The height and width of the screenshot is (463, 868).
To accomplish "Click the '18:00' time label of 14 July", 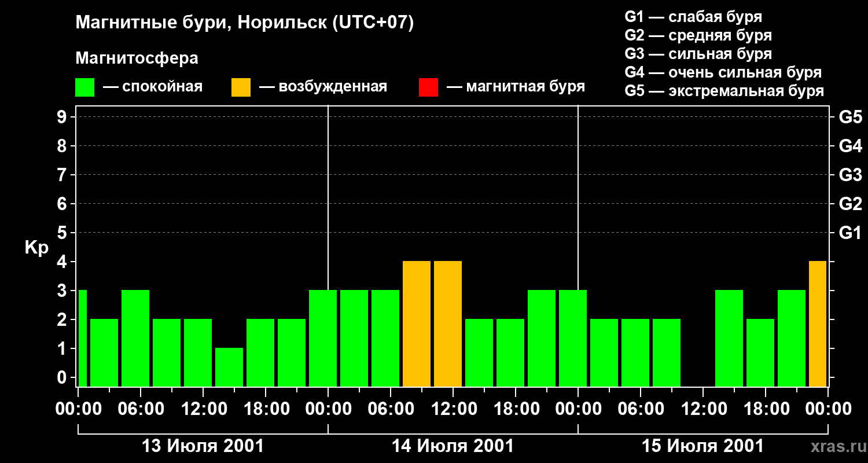I will click(x=515, y=409).
